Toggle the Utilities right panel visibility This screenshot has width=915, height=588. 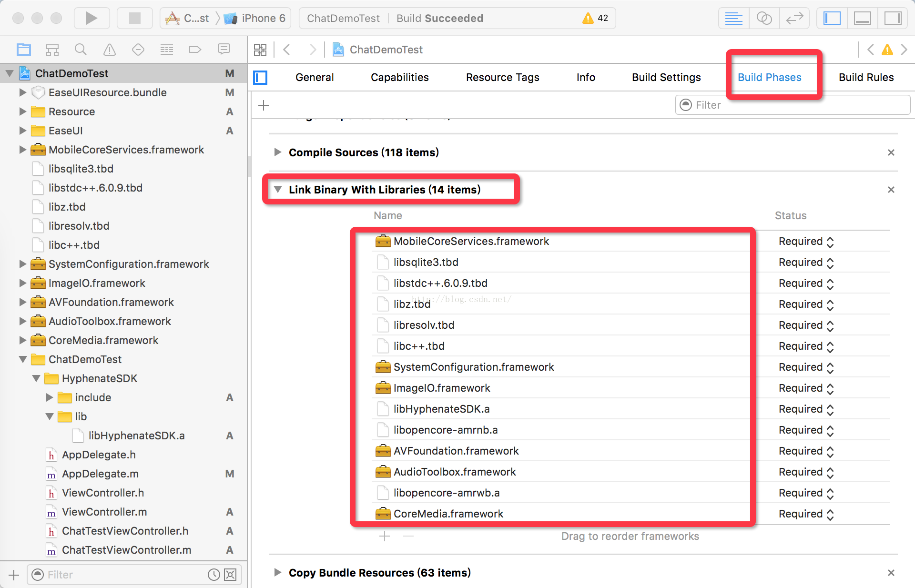[892, 18]
